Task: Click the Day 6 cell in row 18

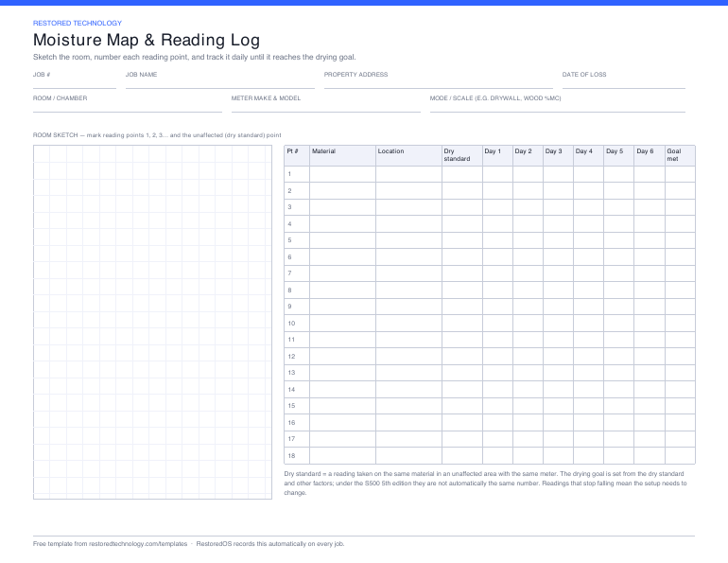Action: click(650, 456)
